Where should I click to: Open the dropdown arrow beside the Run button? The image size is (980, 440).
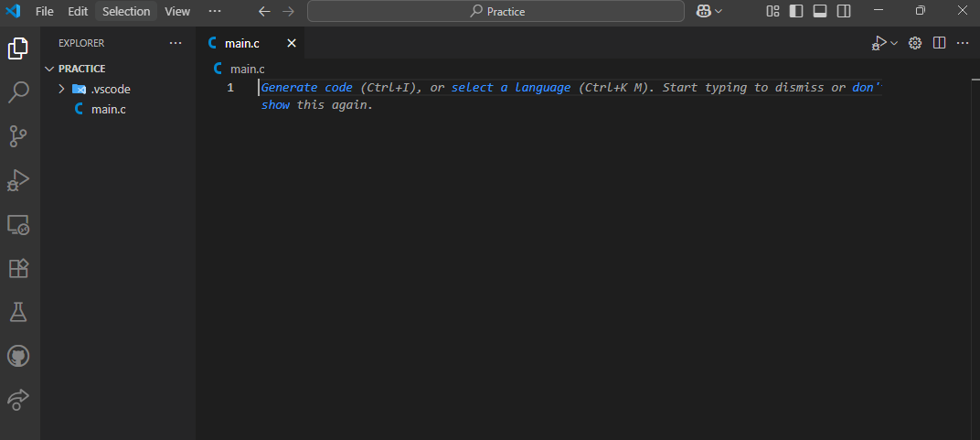[894, 43]
